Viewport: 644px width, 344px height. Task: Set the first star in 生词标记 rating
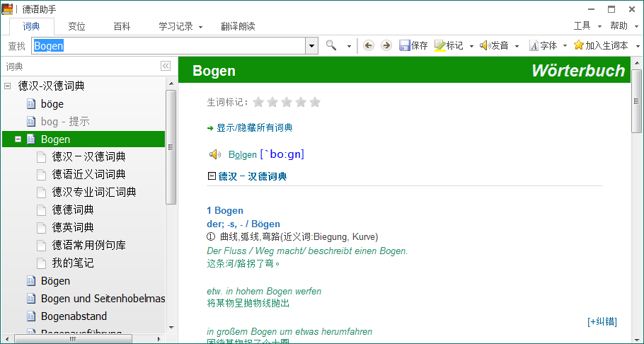[x=258, y=102]
